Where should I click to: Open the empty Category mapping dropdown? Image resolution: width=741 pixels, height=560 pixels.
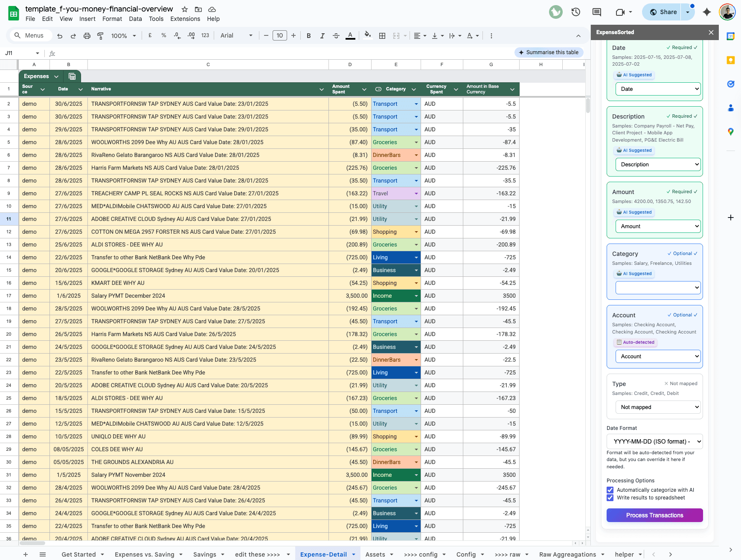click(x=658, y=288)
